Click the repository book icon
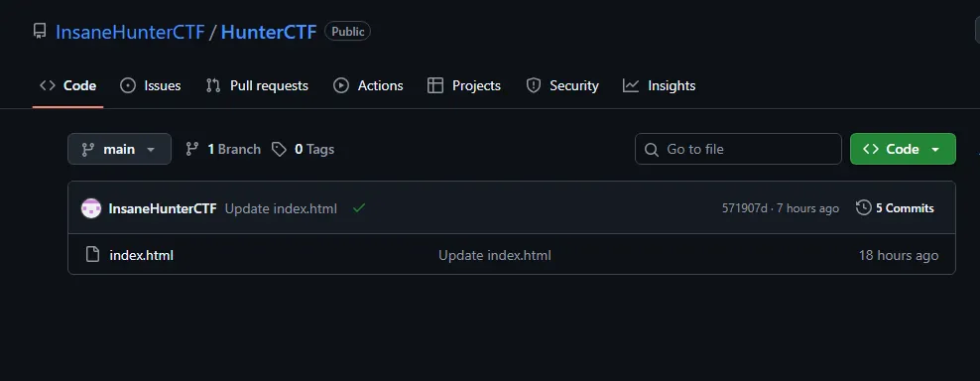The image size is (980, 381). [x=40, y=32]
